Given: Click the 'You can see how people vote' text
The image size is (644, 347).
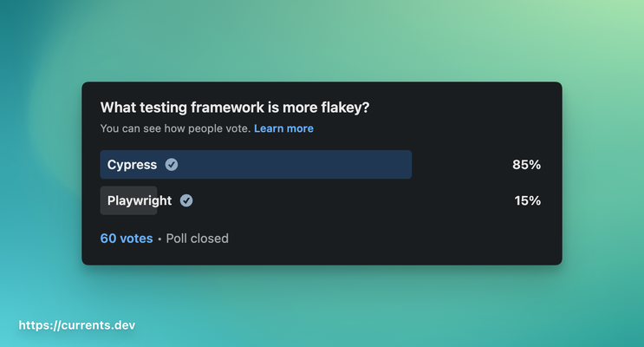Looking at the screenshot, I should [175, 128].
